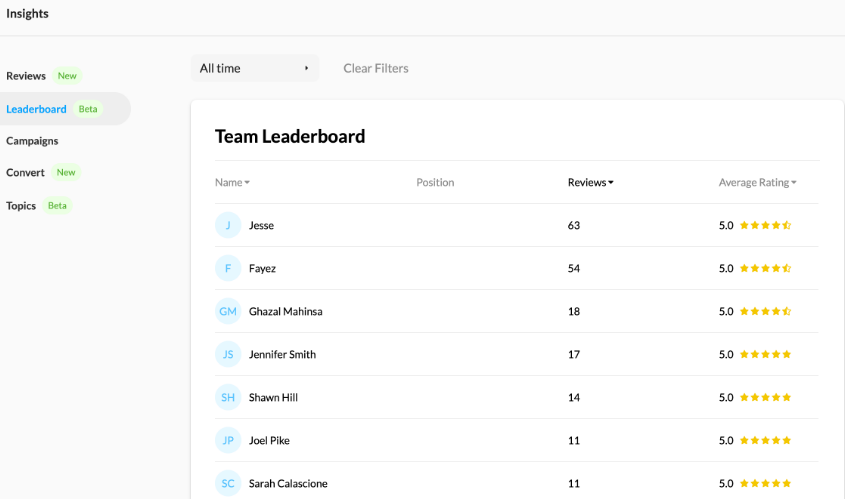Click the New badge beside Convert
Viewport: 845px width, 499px height.
point(66,172)
